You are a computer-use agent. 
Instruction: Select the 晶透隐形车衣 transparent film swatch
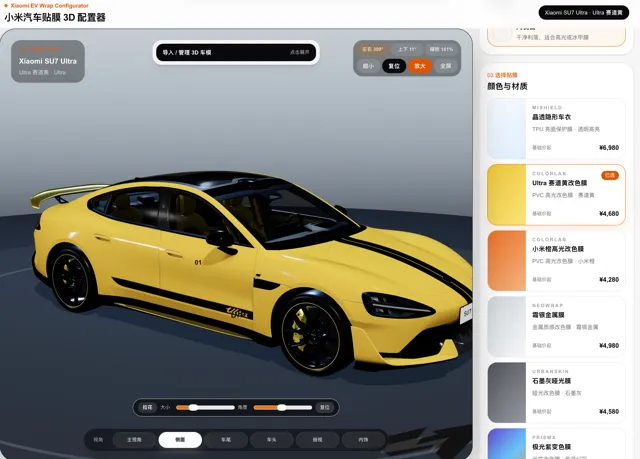tap(556, 129)
